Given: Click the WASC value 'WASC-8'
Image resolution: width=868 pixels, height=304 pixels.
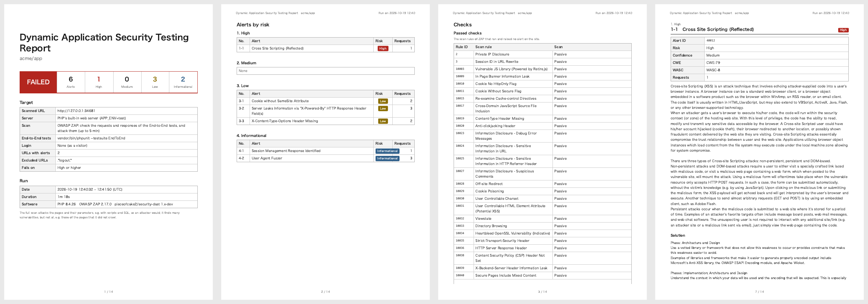Looking at the screenshot, I should 713,70.
